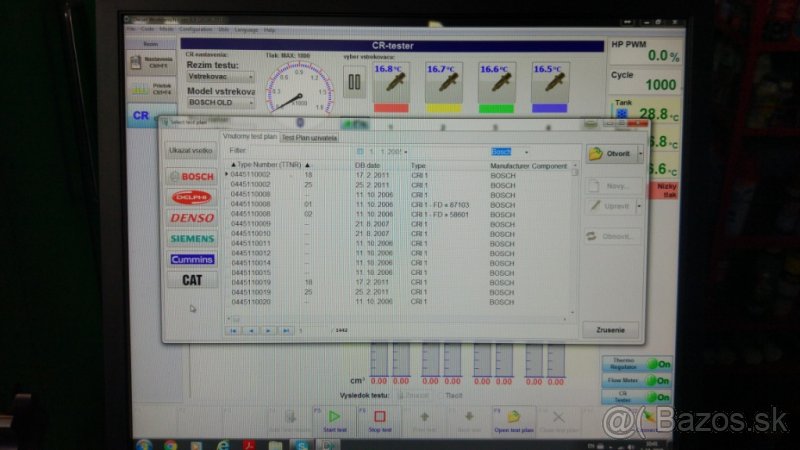Open the Bosch manufacturer filter dropdown
800x450 pixels.
[x=532, y=151]
